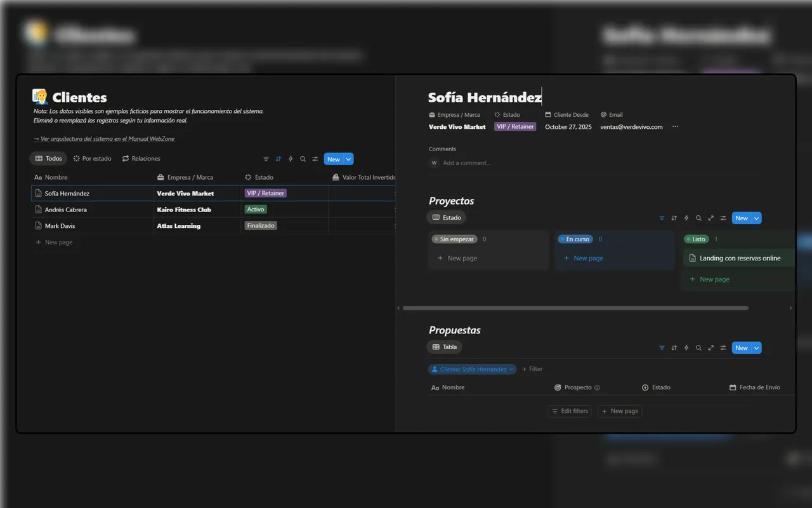Add New page under En curso column
Screen dimensions: 812x508
point(584,258)
